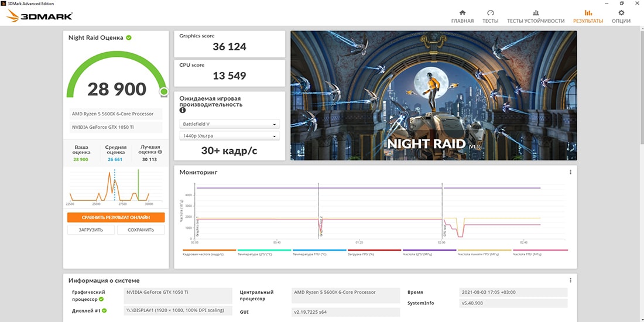Click the Тесты устойчивости bar-chart icon

[x=535, y=13]
